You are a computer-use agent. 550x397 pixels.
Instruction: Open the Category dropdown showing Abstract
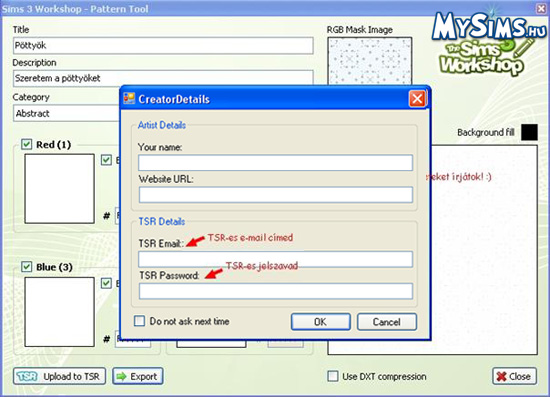click(67, 113)
